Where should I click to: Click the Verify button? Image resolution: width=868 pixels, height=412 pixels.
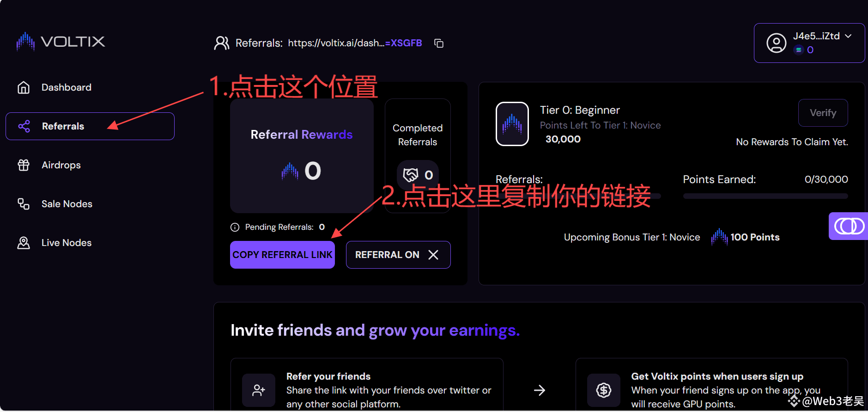click(823, 113)
